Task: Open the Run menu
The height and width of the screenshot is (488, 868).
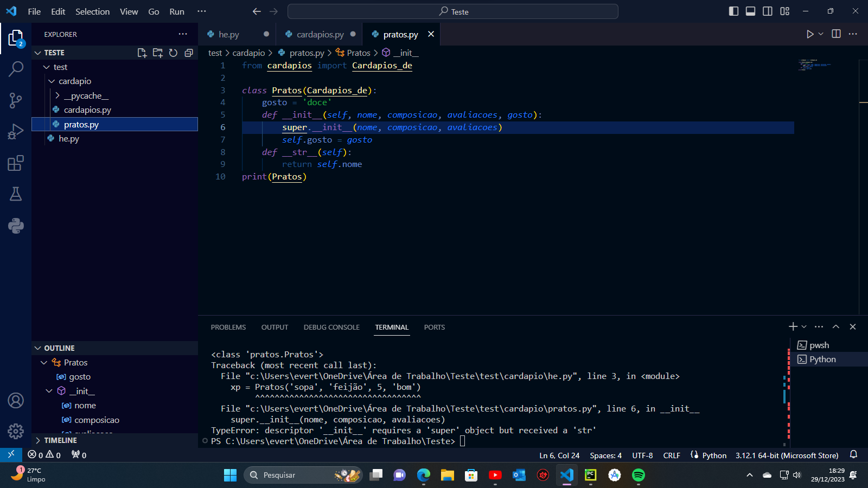Action: [x=177, y=11]
